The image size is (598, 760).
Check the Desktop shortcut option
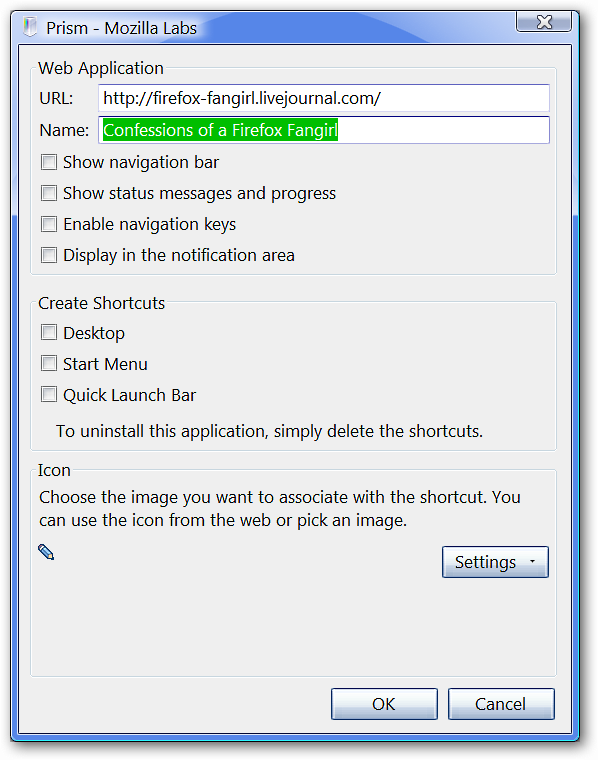pyautogui.click(x=49, y=332)
